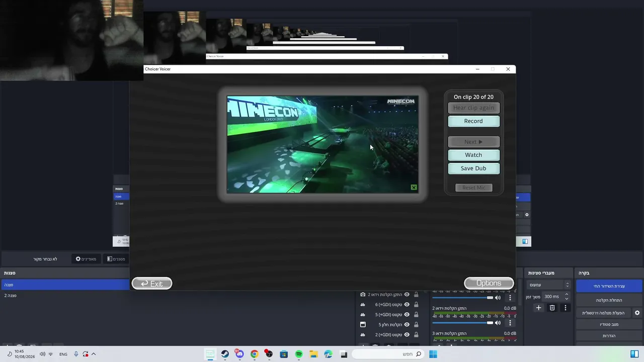Open Spotify from the taskbar
This screenshot has height=362, width=644.
point(299,354)
